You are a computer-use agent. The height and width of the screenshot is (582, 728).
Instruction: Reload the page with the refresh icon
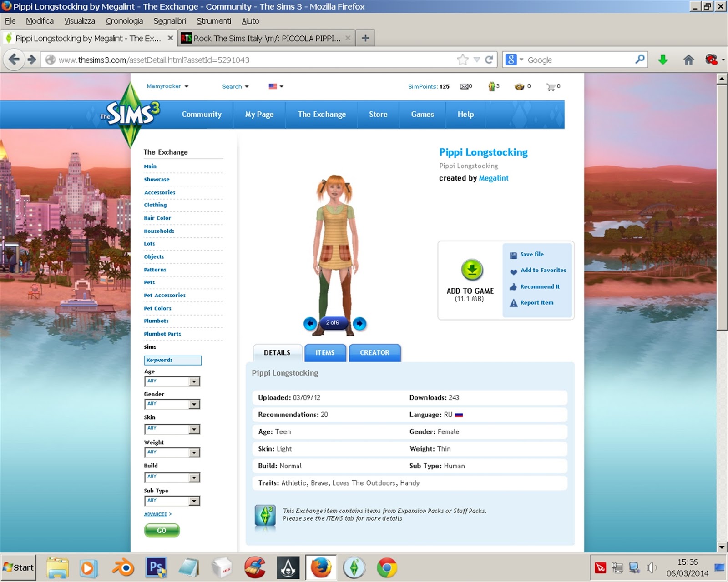tap(489, 60)
